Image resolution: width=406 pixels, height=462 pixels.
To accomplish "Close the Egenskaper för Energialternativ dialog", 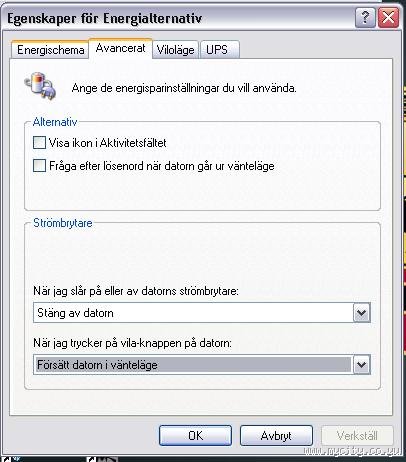I will tap(388, 17).
